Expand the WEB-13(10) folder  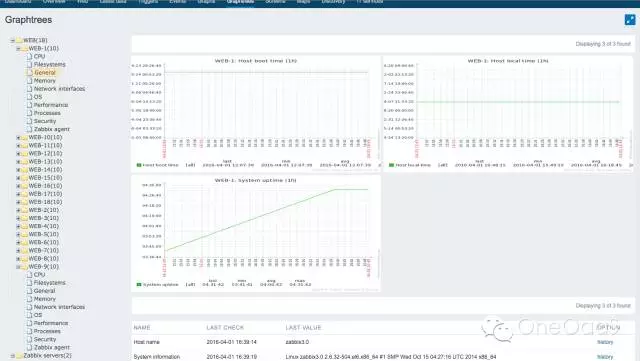18,162
